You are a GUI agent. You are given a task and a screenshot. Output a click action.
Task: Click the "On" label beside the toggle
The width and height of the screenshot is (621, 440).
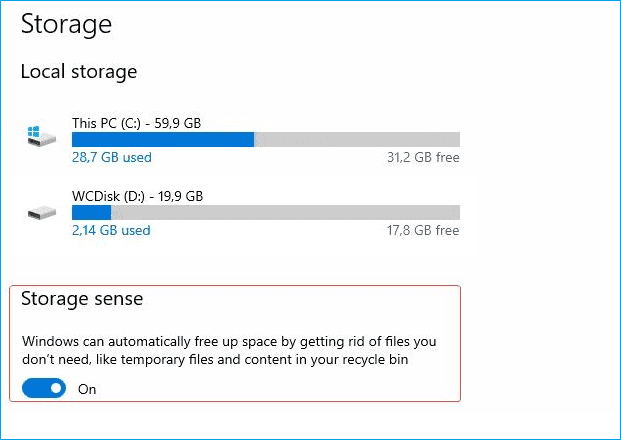[87, 389]
